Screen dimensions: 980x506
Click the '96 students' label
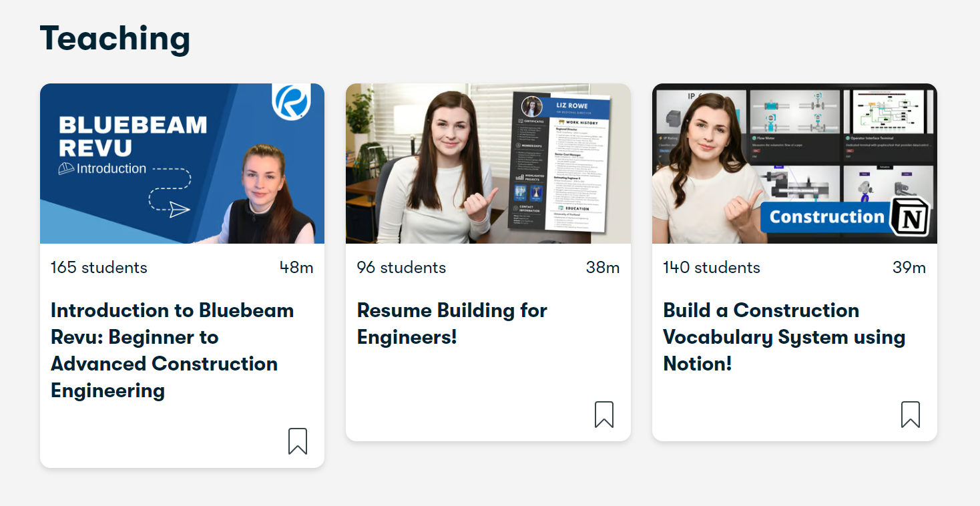pos(401,268)
